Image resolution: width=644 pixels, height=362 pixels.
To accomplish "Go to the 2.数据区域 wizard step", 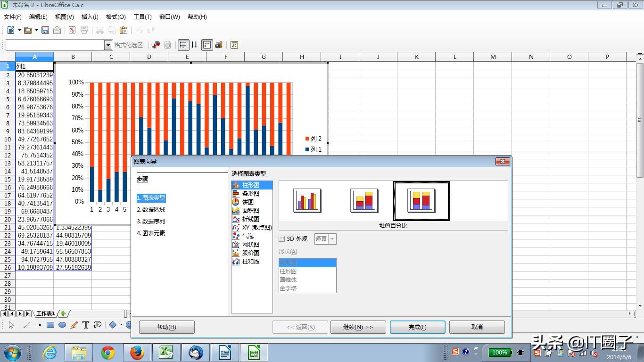I will click(151, 210).
